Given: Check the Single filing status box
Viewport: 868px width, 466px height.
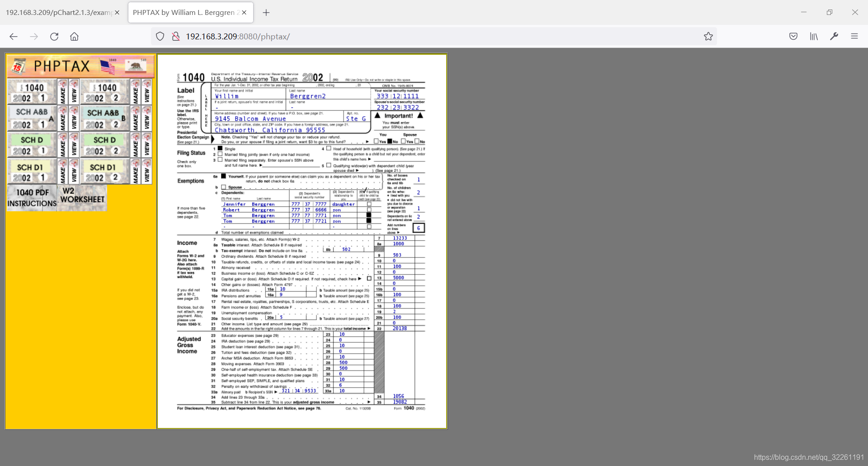Looking at the screenshot, I should [220, 148].
